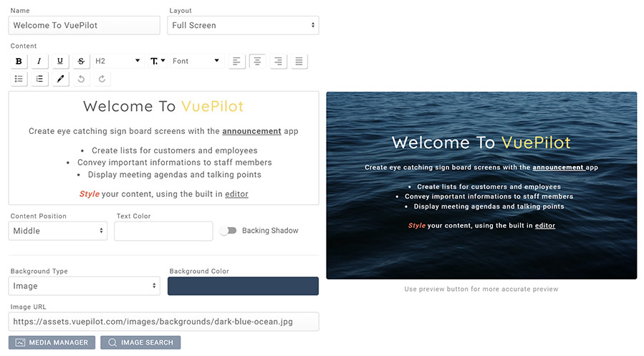Click the yellow VuePilot word in the editor heading

click(x=212, y=106)
